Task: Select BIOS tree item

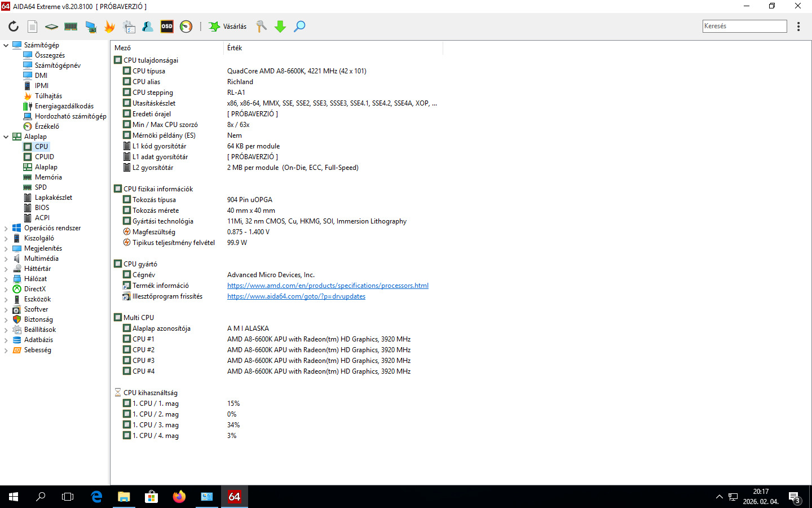Action: [42, 208]
